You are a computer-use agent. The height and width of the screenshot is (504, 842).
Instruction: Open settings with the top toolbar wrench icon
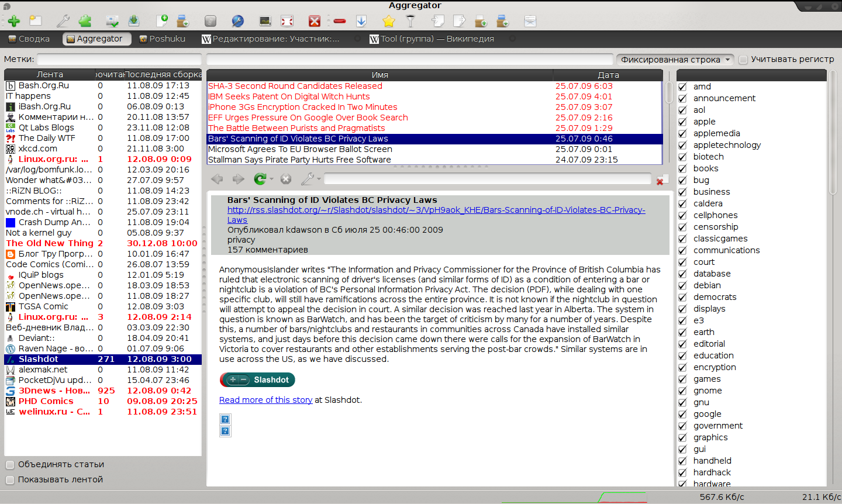pyautogui.click(x=63, y=22)
